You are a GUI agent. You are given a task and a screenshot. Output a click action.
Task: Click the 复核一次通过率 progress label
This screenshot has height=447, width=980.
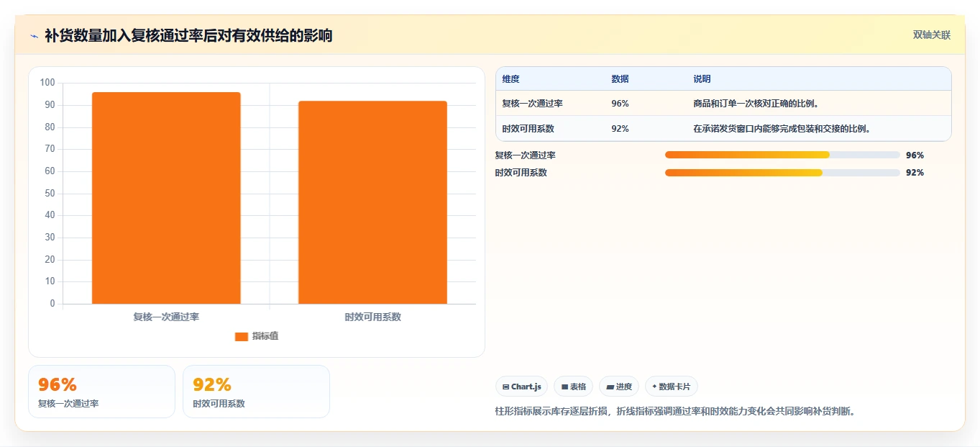point(526,155)
